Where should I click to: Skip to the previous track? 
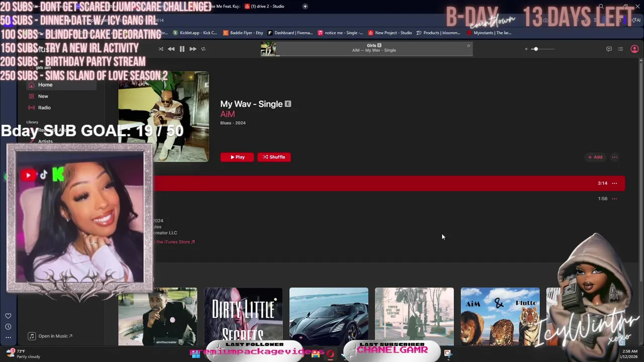[171, 49]
